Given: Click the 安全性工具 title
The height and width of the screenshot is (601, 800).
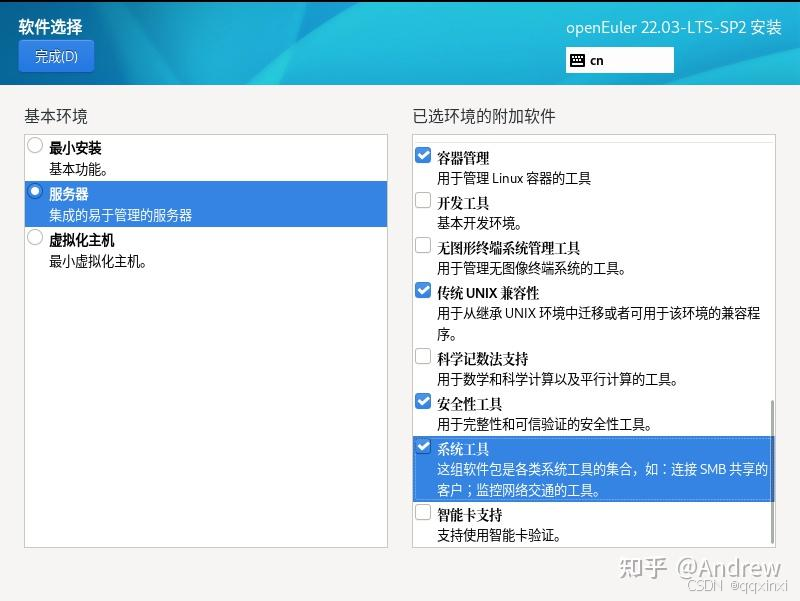Looking at the screenshot, I should 470,404.
